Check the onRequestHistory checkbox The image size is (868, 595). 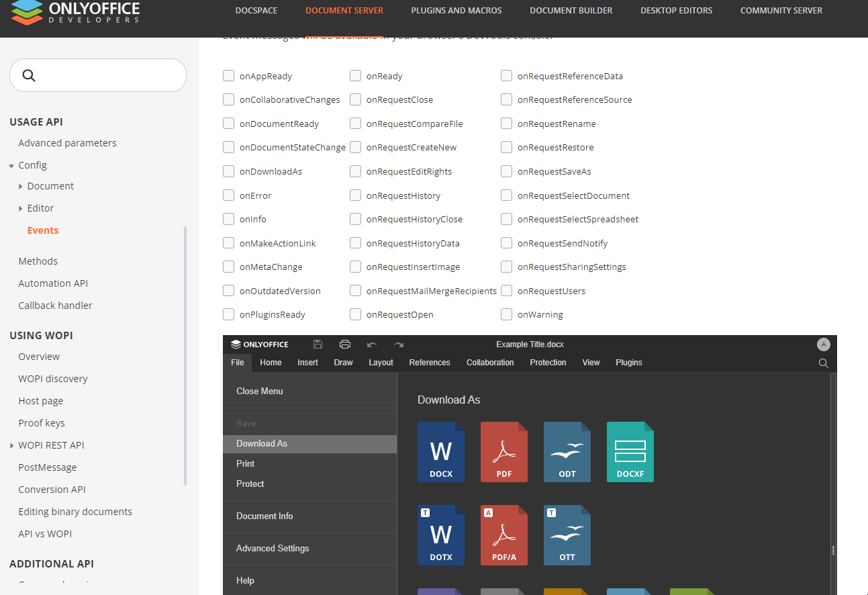coord(355,195)
